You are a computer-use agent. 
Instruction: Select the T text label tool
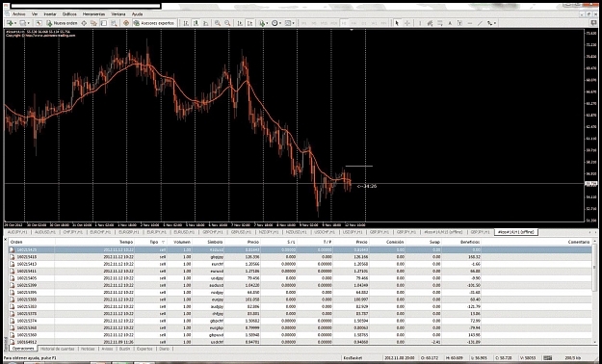click(x=460, y=23)
